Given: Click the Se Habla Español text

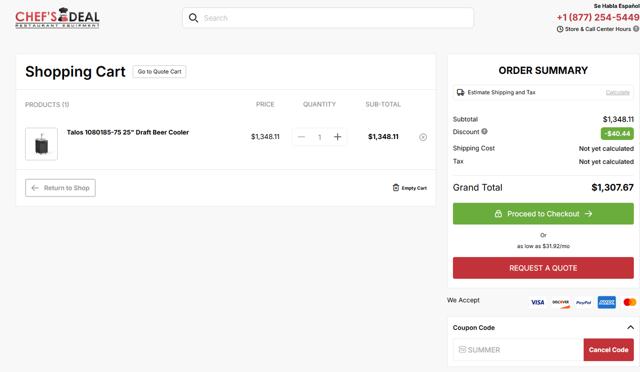Looking at the screenshot, I should click(616, 6).
